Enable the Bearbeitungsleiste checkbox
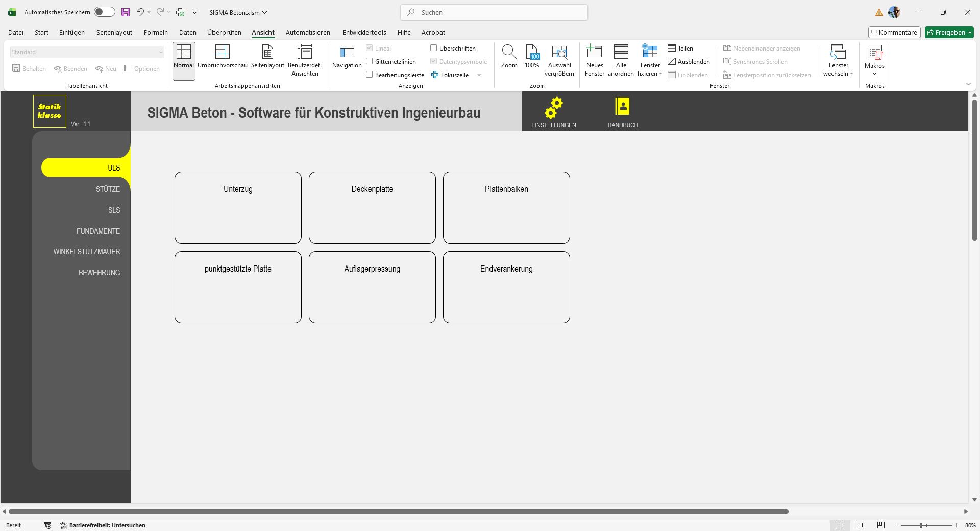This screenshot has height=531, width=980. click(x=370, y=75)
